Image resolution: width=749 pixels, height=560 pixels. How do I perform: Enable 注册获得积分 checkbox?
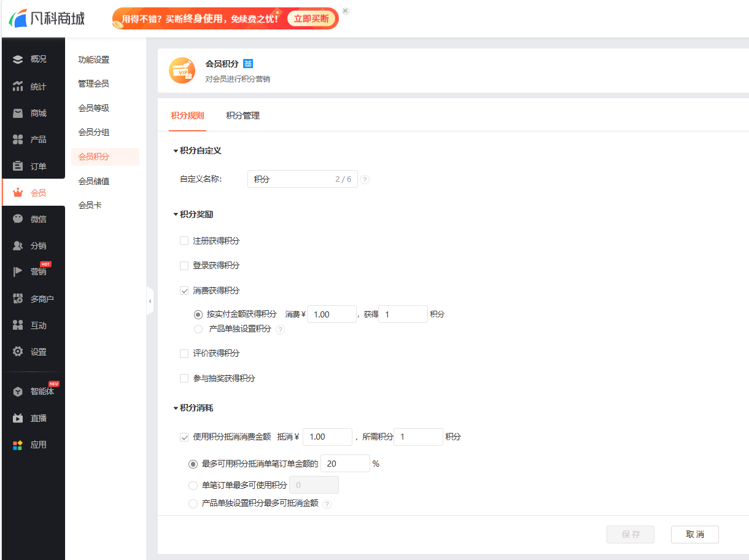pos(184,241)
